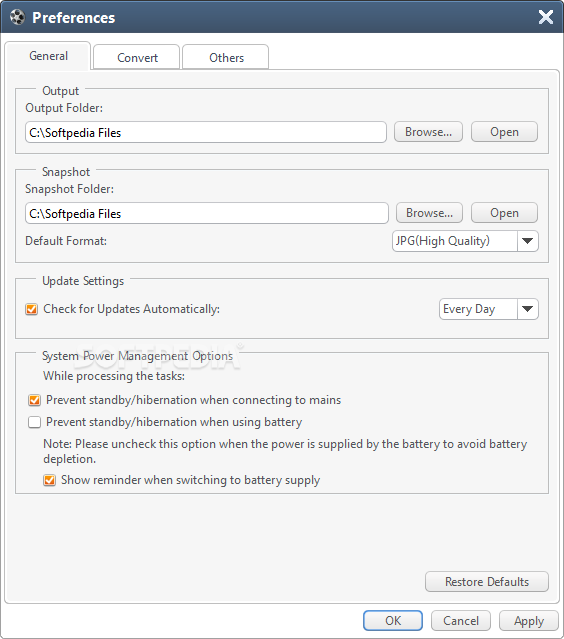The height and width of the screenshot is (639, 564).
Task: Open the Convert tab
Action: (x=137, y=57)
